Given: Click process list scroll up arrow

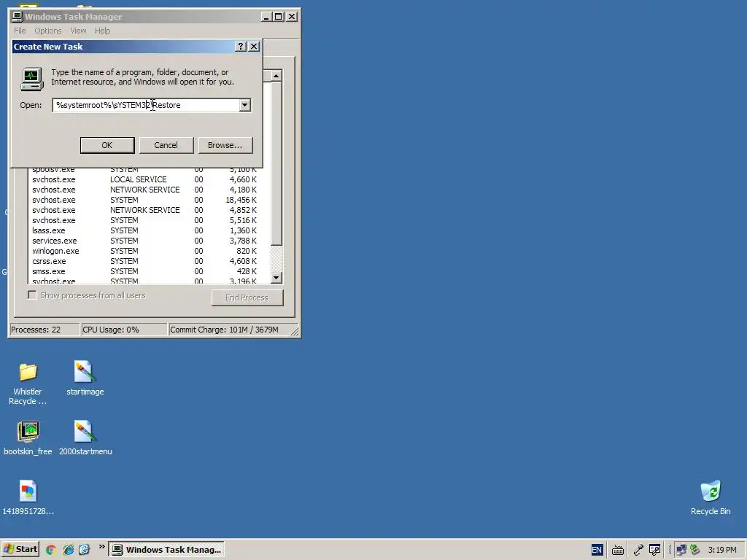Looking at the screenshot, I should (x=276, y=76).
